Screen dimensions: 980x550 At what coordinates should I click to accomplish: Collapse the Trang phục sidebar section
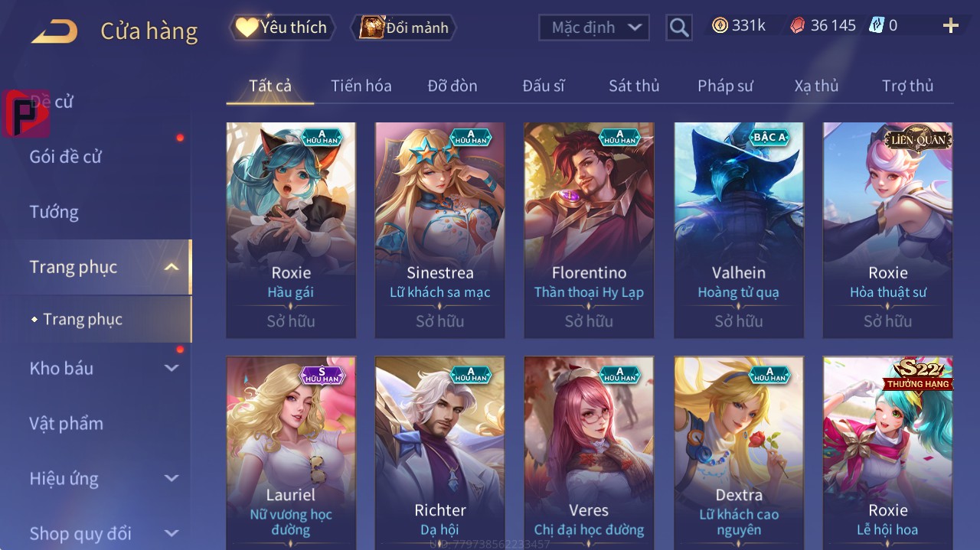[x=171, y=267]
